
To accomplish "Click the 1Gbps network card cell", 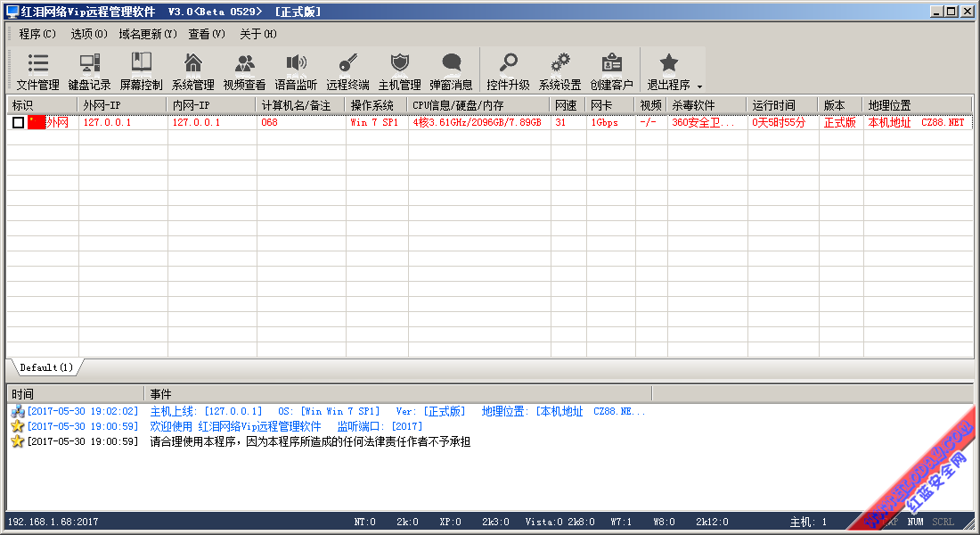I will click(x=604, y=122).
